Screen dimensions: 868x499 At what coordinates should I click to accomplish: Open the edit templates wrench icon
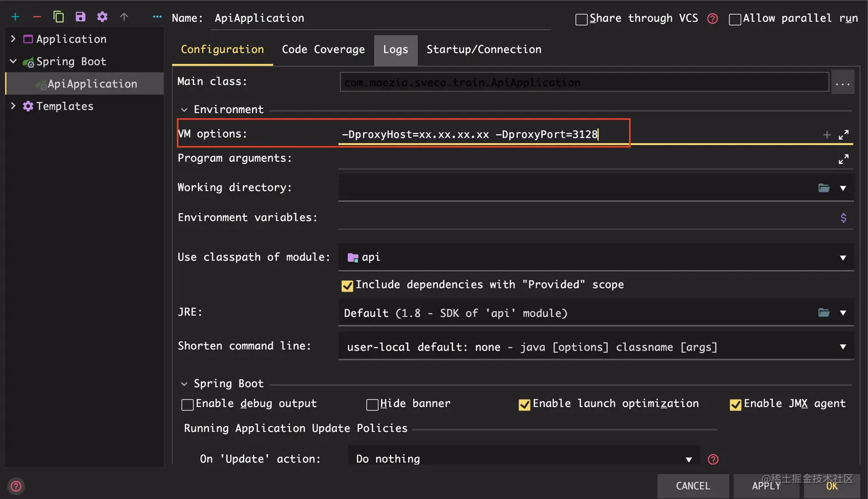[102, 17]
